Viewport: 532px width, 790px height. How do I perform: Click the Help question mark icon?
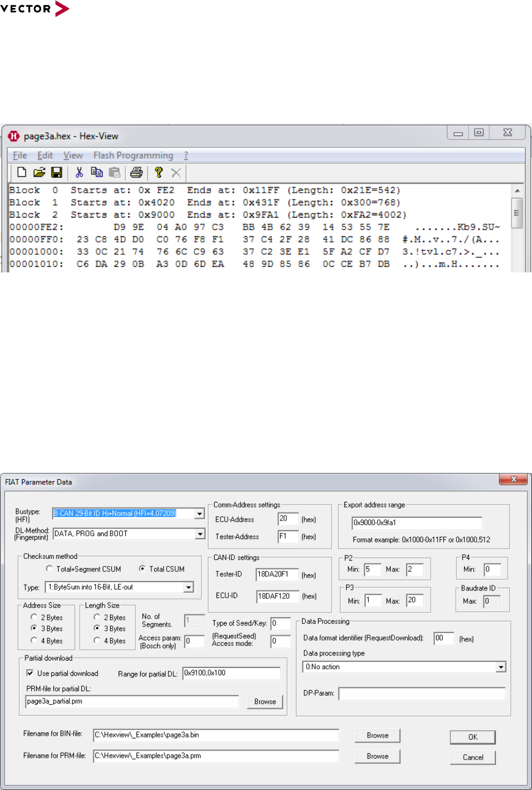(x=159, y=172)
